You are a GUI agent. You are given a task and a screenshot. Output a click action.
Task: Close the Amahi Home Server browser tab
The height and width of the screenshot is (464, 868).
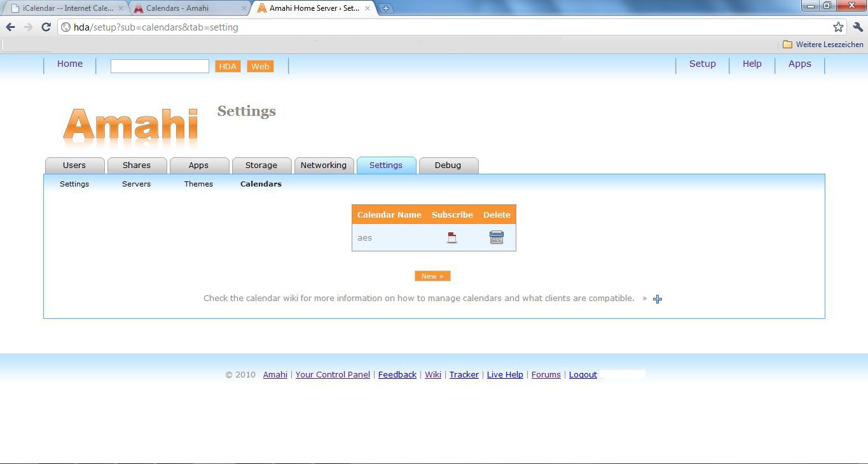tap(367, 8)
